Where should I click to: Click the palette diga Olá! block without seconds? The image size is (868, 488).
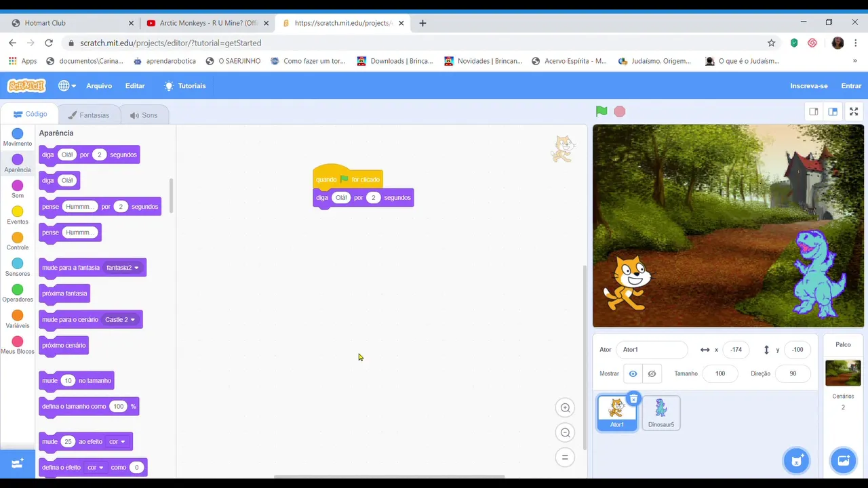pos(60,181)
